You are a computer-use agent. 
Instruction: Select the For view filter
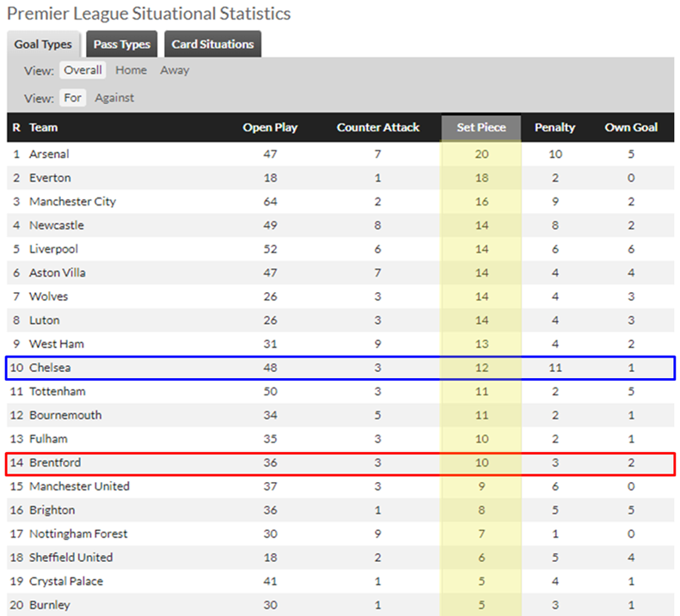click(72, 98)
